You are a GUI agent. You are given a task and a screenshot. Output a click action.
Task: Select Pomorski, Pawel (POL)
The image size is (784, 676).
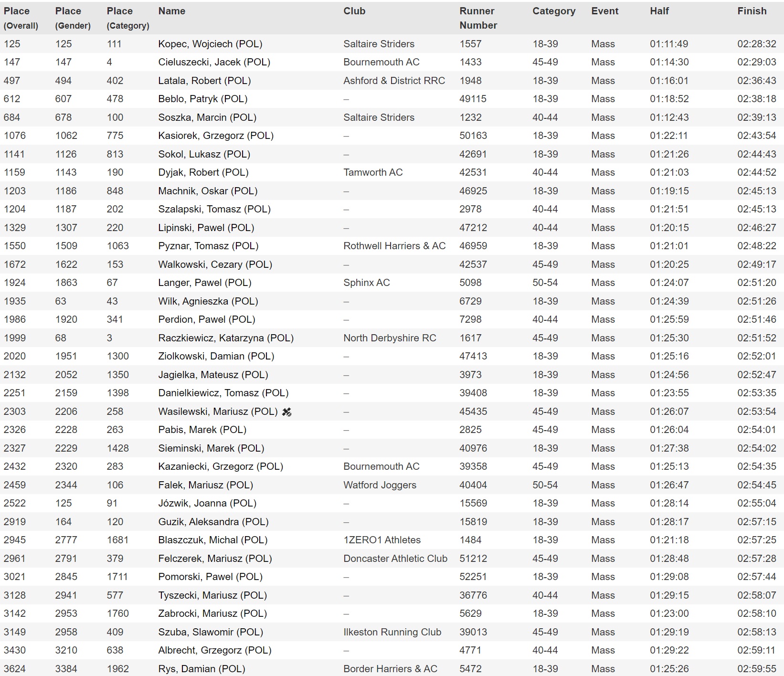tap(211, 577)
